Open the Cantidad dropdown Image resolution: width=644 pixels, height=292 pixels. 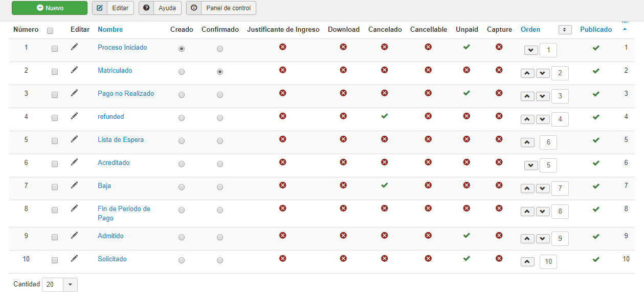[70, 284]
